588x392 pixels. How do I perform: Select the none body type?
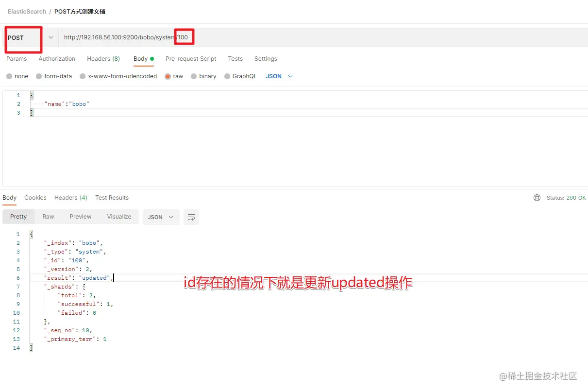pos(17,76)
